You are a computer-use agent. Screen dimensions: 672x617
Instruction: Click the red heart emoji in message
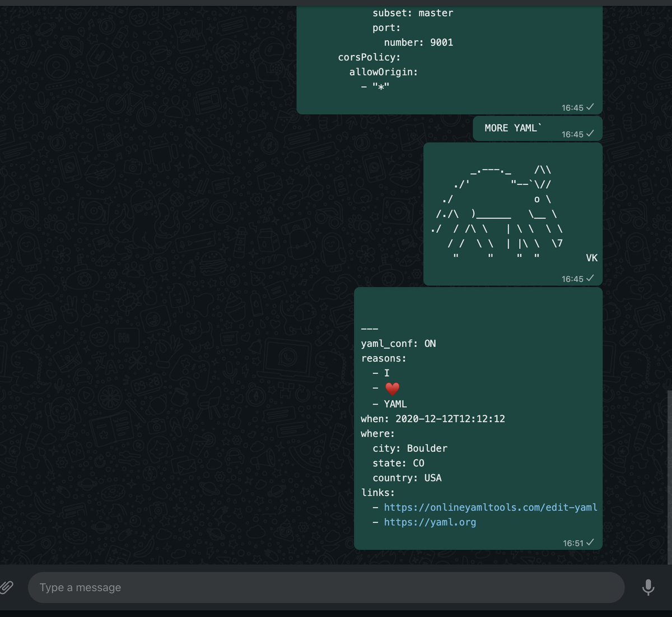(392, 388)
